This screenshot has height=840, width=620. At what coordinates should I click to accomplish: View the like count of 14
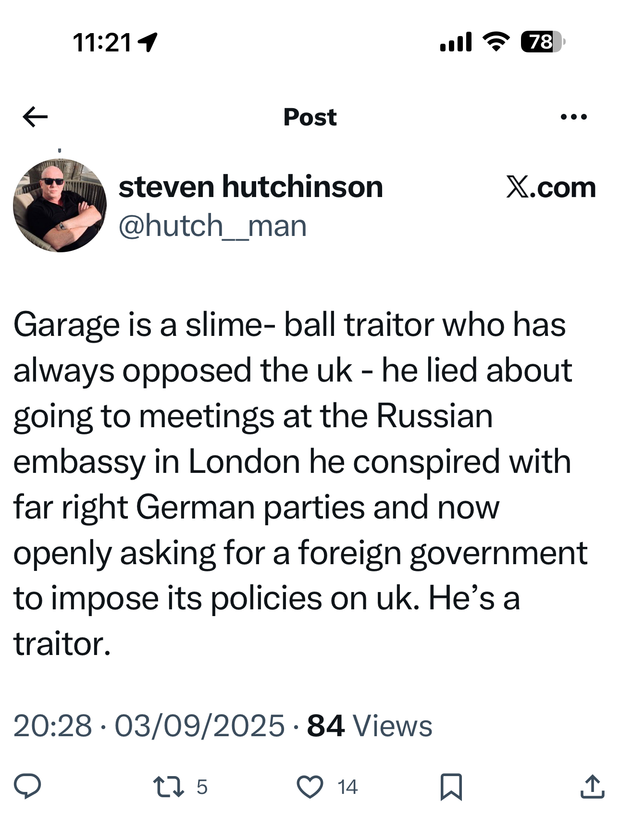tap(347, 787)
